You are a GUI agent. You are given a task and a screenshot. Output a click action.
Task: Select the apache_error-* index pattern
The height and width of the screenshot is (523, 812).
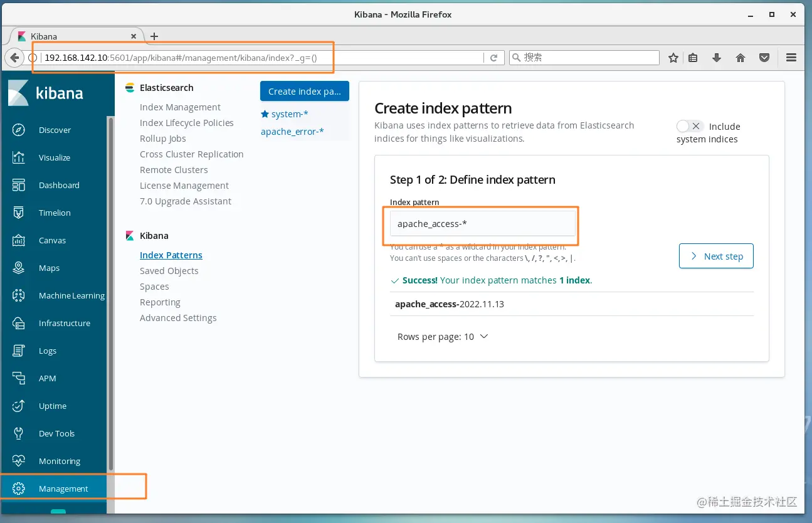tap(292, 132)
